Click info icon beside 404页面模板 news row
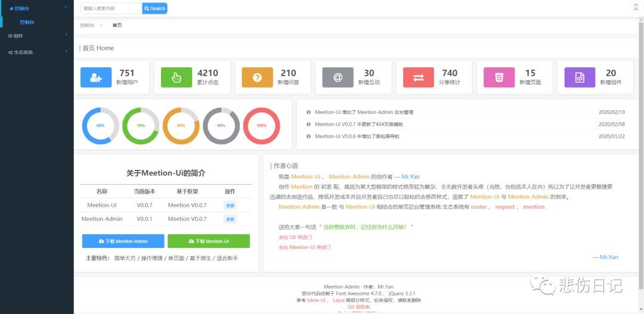Viewport: 644px width, 314px height. [x=308, y=124]
